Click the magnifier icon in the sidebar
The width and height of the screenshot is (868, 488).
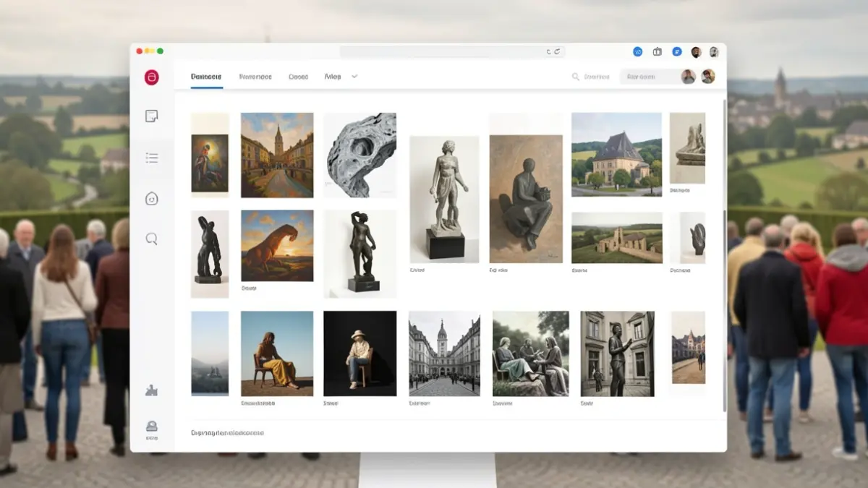pyautogui.click(x=151, y=239)
